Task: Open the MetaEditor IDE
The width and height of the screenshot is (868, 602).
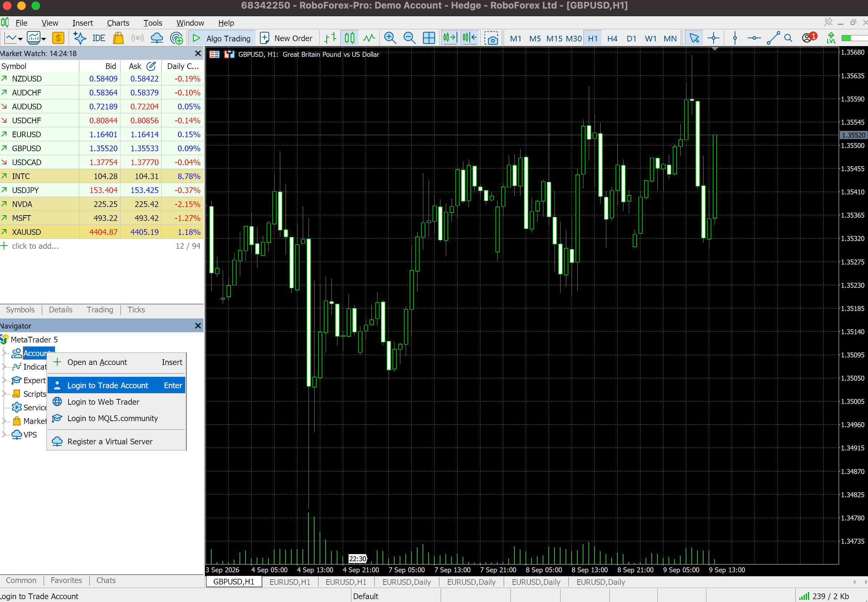Action: (x=99, y=38)
